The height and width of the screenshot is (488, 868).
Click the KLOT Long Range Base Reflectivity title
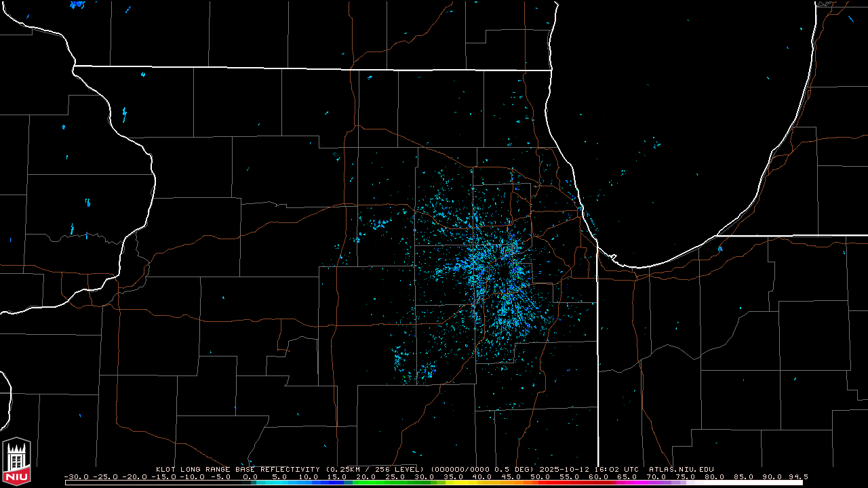pyautogui.click(x=238, y=469)
